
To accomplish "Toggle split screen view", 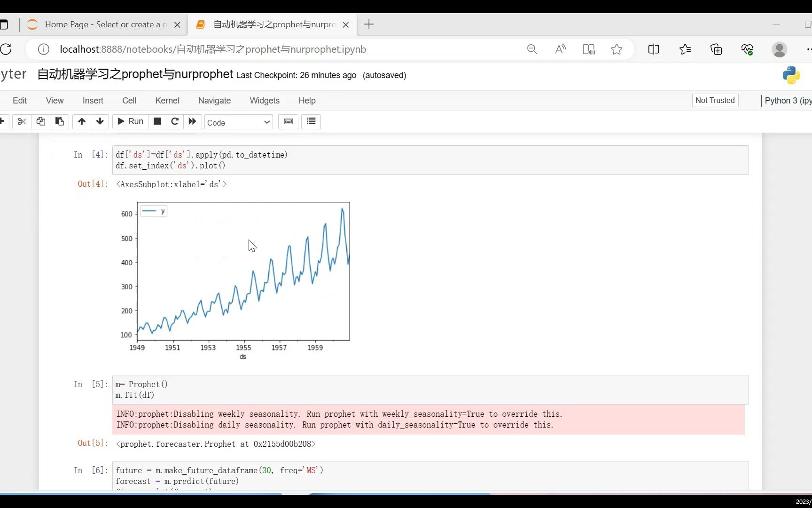I will pyautogui.click(x=654, y=49).
